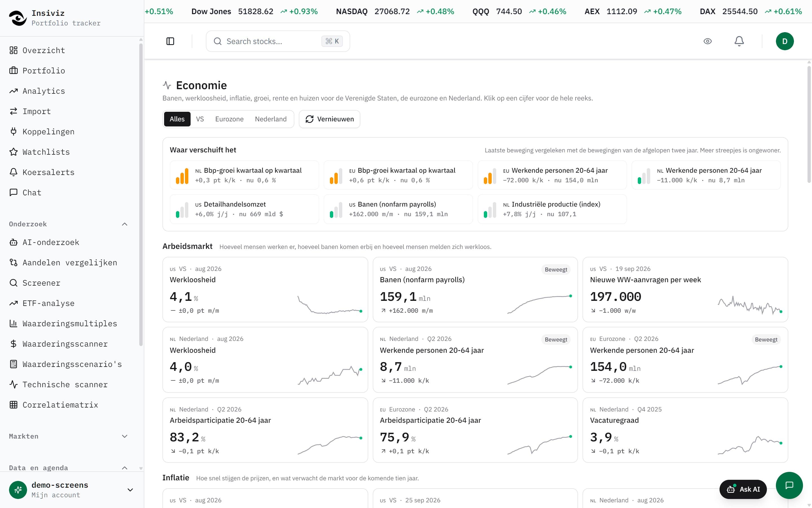812x508 pixels.
Task: Click the AEX 1112.09 ticker
Action: (x=633, y=11)
